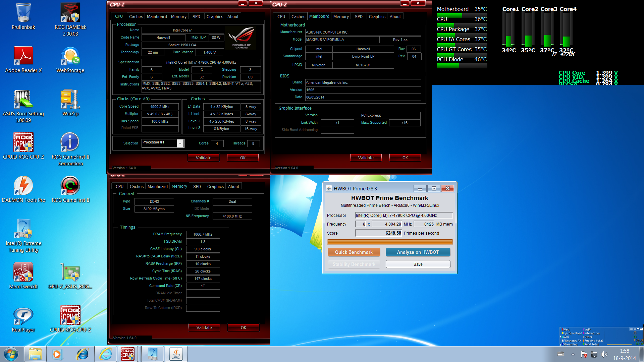Launch DAEMON Tools Pro shortcut
The height and width of the screenshot is (362, 644).
pos(23,189)
